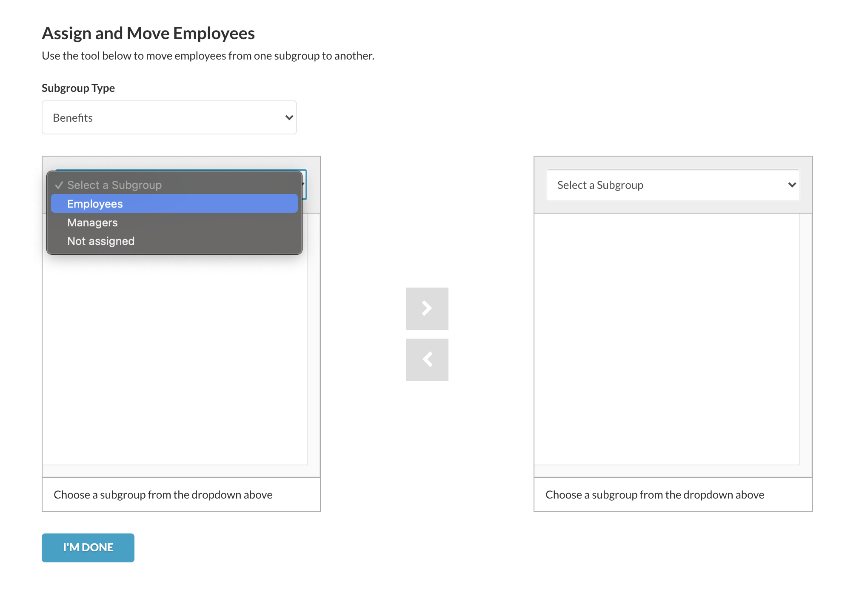Viewport: 868px width, 593px height.
Task: Click the I'M DONE button
Action: click(88, 547)
